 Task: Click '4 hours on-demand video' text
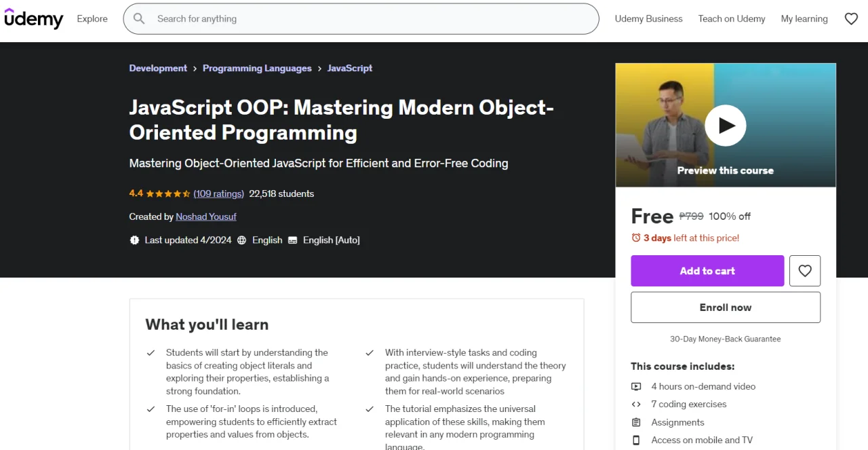pos(703,386)
